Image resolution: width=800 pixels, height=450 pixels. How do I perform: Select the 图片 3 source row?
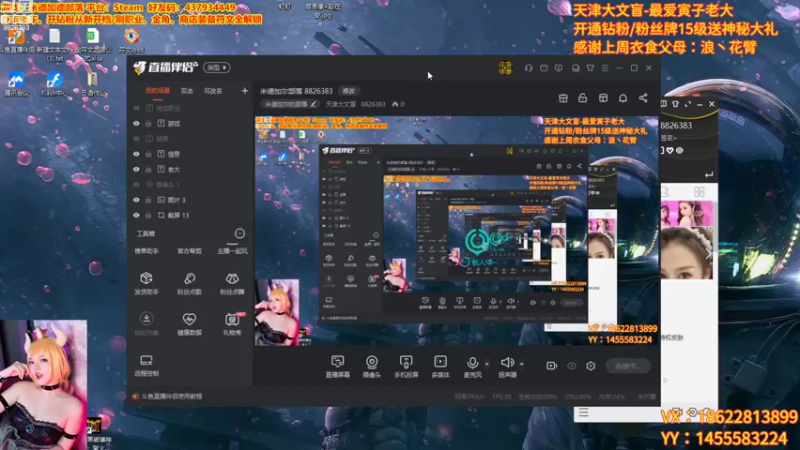click(190, 200)
